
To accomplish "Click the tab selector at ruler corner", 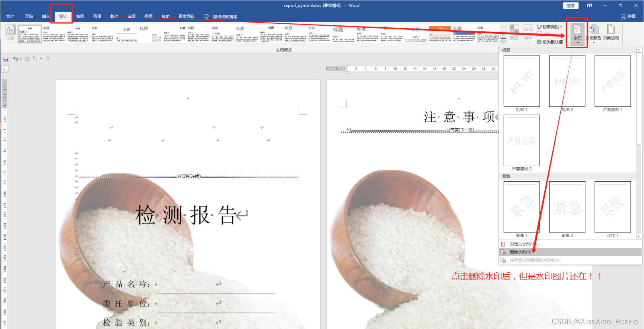I will pos(5,69).
